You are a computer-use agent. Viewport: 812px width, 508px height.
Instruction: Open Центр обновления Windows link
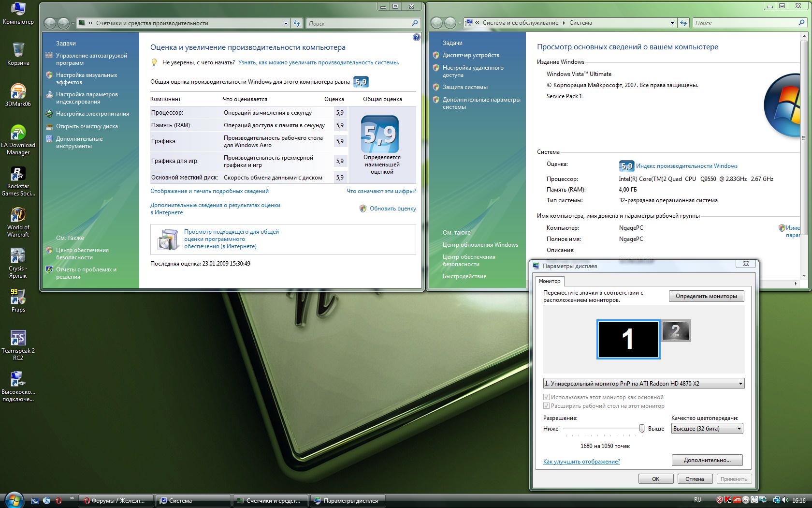pyautogui.click(x=480, y=245)
